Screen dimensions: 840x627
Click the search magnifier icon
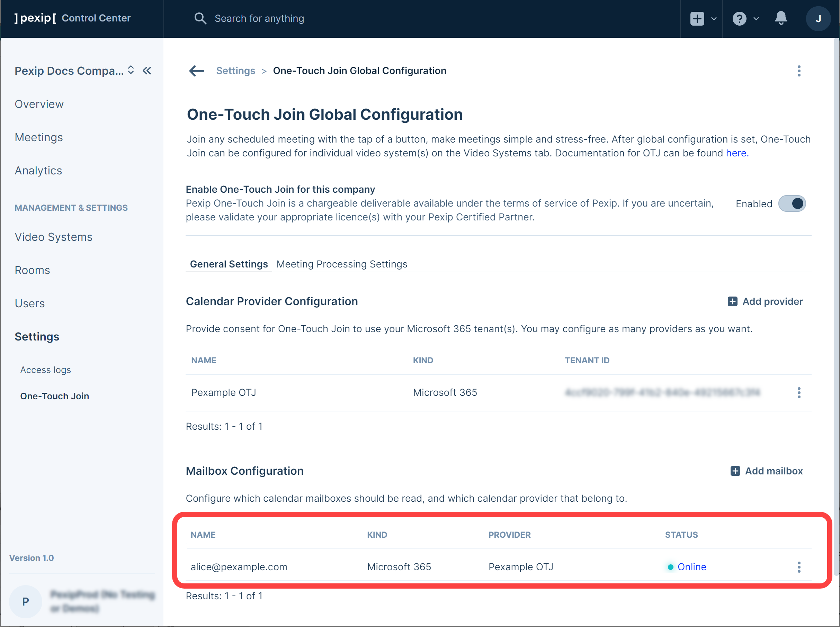[200, 18]
